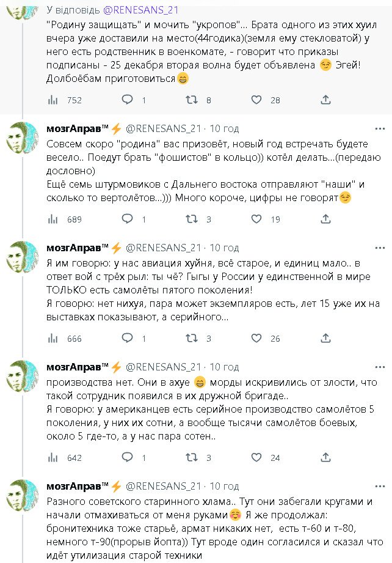View analytics for tweet with 642 views

click(x=53, y=457)
